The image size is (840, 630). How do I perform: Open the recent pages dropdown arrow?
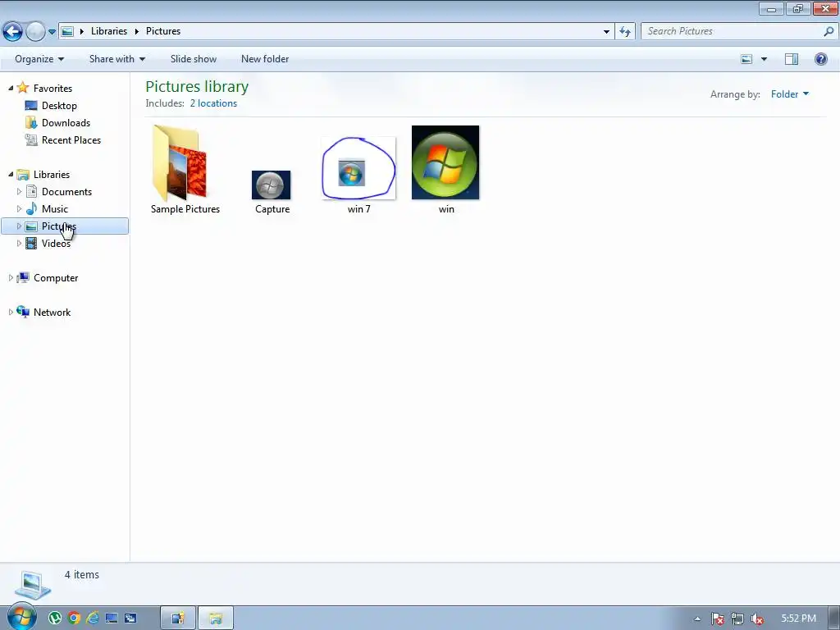(x=52, y=32)
